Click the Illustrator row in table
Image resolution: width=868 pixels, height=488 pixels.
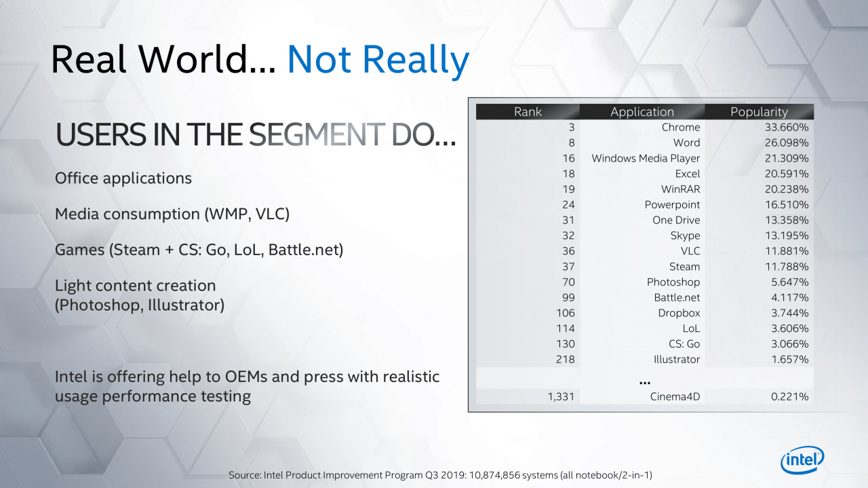point(644,360)
